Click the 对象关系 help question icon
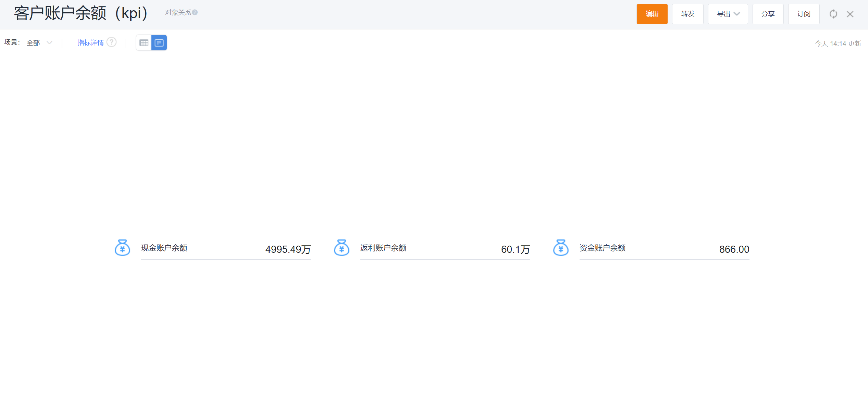The image size is (868, 395). 195,12
